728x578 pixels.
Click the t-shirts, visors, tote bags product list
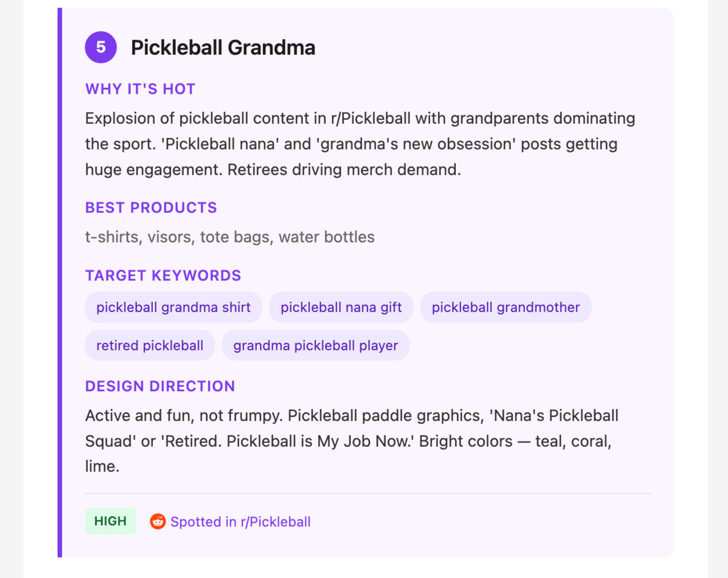click(230, 237)
